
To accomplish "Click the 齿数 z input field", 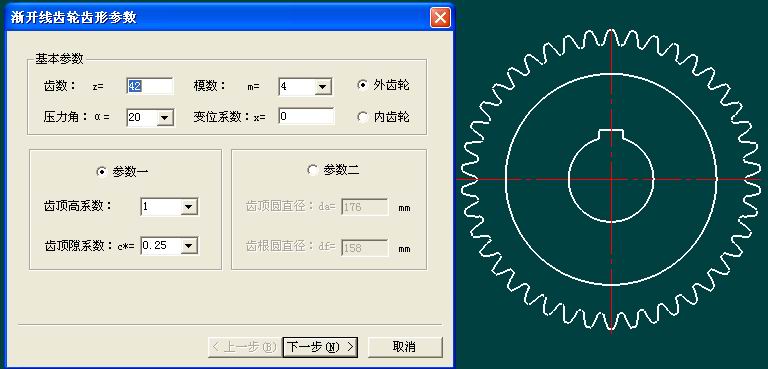I will 149,86.
